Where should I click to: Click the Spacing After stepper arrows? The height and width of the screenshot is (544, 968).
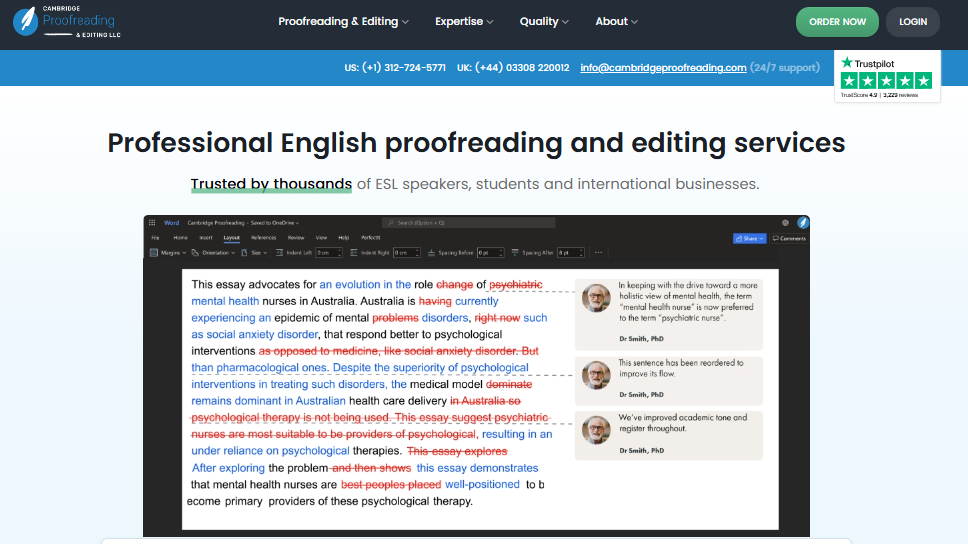[x=581, y=253]
